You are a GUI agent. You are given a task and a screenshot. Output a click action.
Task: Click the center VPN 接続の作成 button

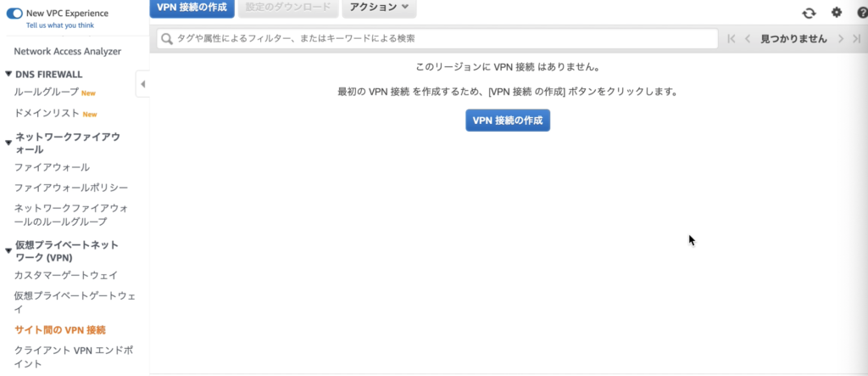[508, 121]
